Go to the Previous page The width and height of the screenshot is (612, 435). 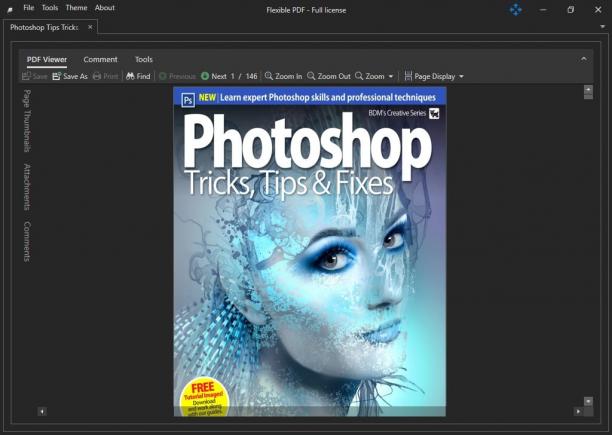[x=177, y=76]
